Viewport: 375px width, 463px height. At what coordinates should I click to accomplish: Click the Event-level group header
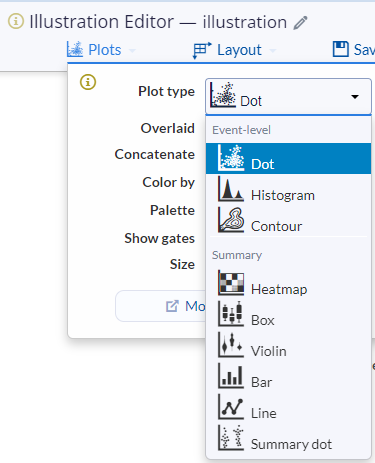[241, 130]
